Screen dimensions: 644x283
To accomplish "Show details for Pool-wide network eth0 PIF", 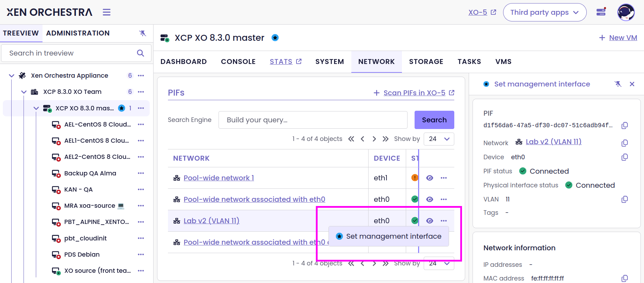I will [429, 199].
